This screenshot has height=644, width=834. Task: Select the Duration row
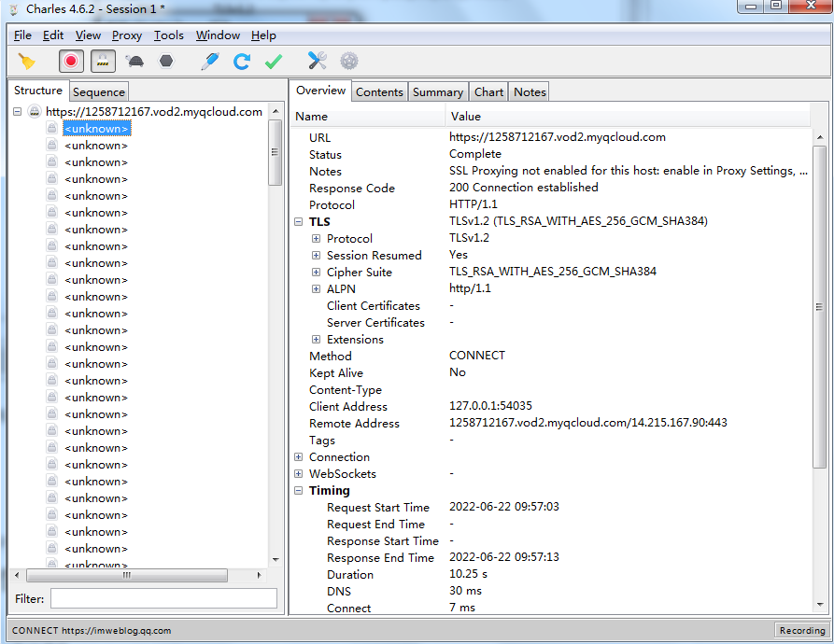click(550, 574)
